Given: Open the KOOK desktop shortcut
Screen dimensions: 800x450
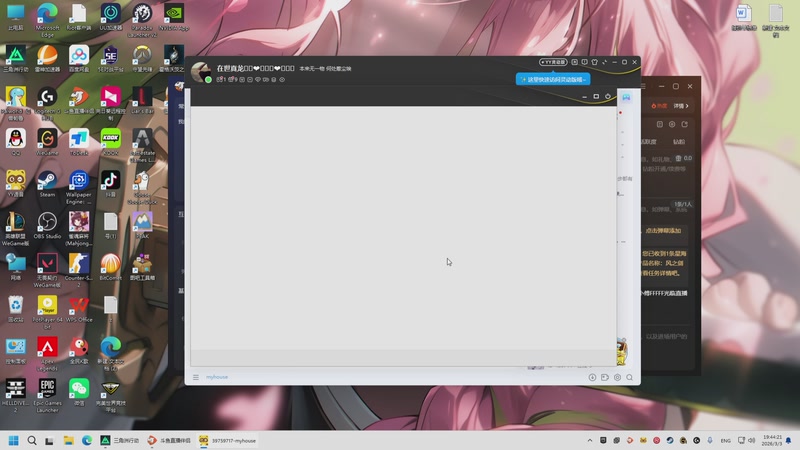Looking at the screenshot, I should point(110,140).
